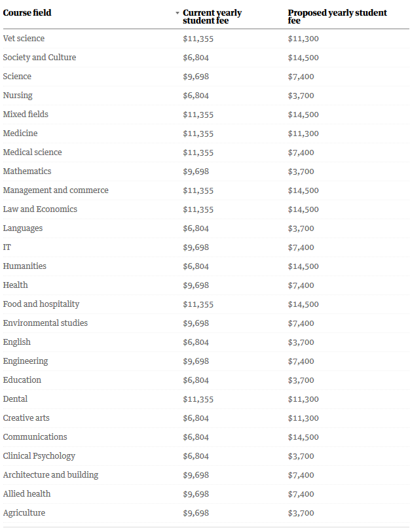Select the Nursing course field cell

tap(18, 96)
